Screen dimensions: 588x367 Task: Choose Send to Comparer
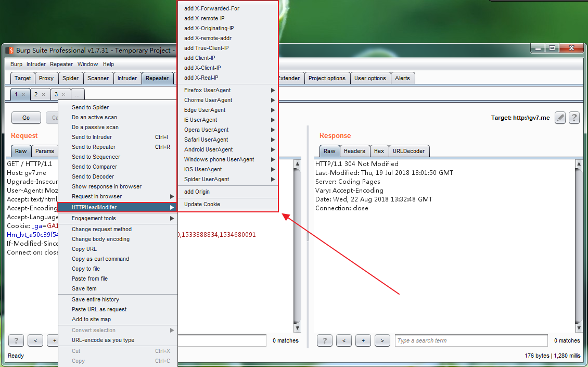pyautogui.click(x=118, y=167)
